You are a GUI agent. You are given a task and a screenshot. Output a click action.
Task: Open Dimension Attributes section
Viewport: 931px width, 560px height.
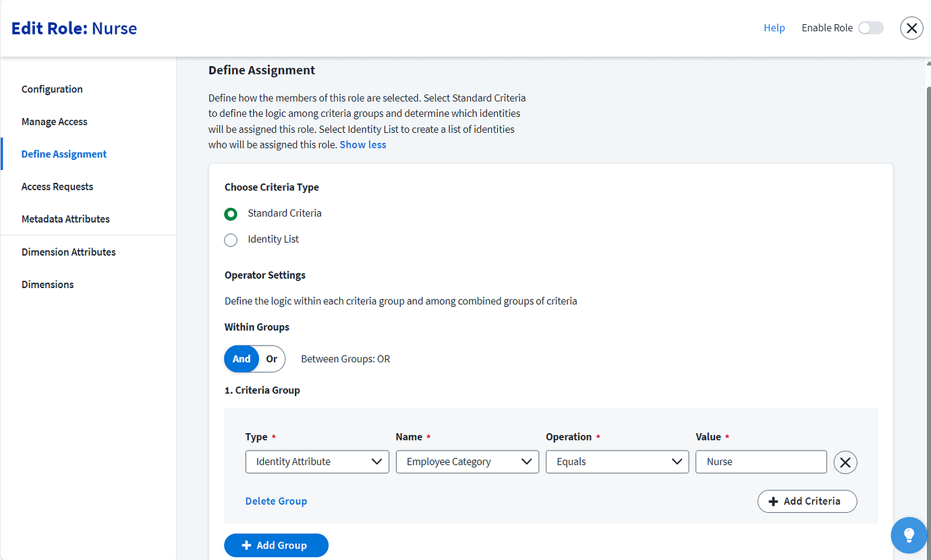pos(68,252)
